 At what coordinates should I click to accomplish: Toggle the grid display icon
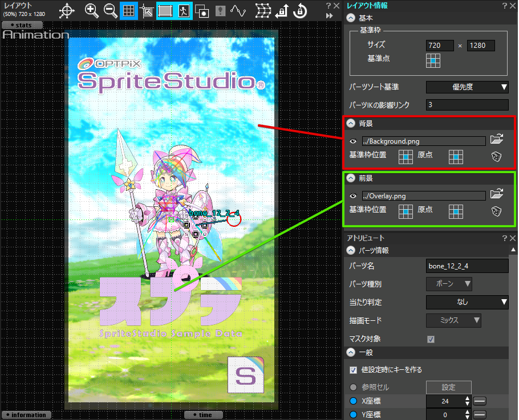pos(129,11)
